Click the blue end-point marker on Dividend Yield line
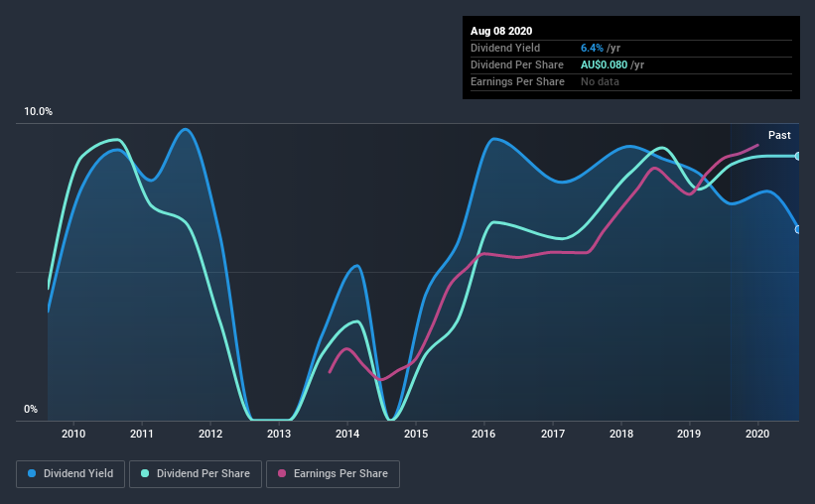The image size is (815, 504). [798, 229]
